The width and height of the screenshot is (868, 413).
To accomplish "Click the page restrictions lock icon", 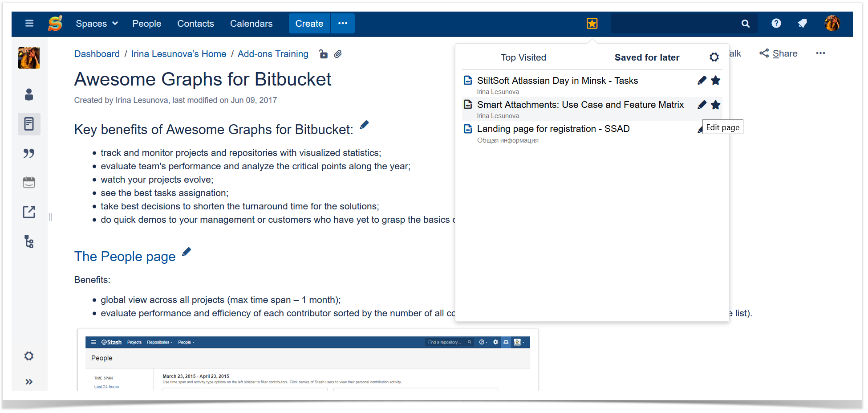I will (x=324, y=54).
